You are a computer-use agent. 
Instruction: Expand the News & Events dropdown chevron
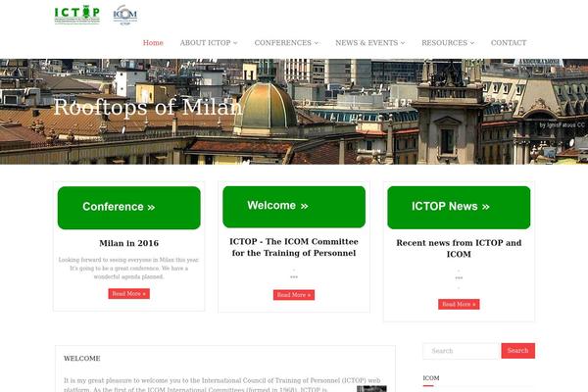pyautogui.click(x=403, y=43)
